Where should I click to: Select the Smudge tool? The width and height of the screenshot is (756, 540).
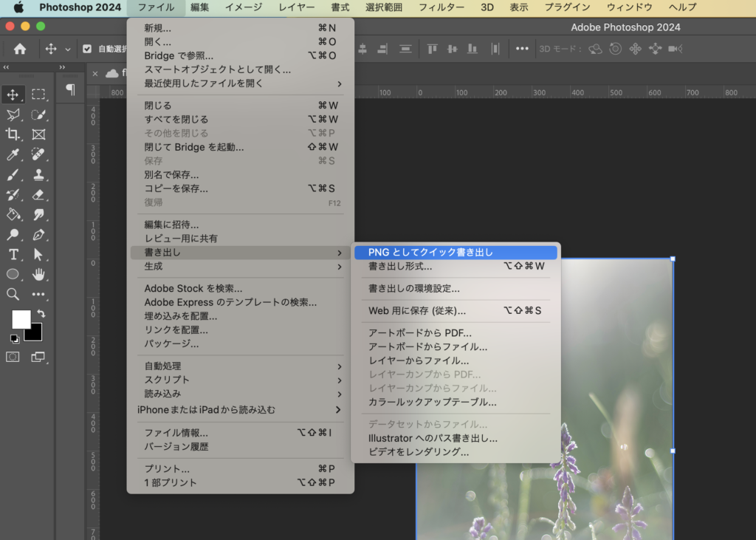coord(38,214)
